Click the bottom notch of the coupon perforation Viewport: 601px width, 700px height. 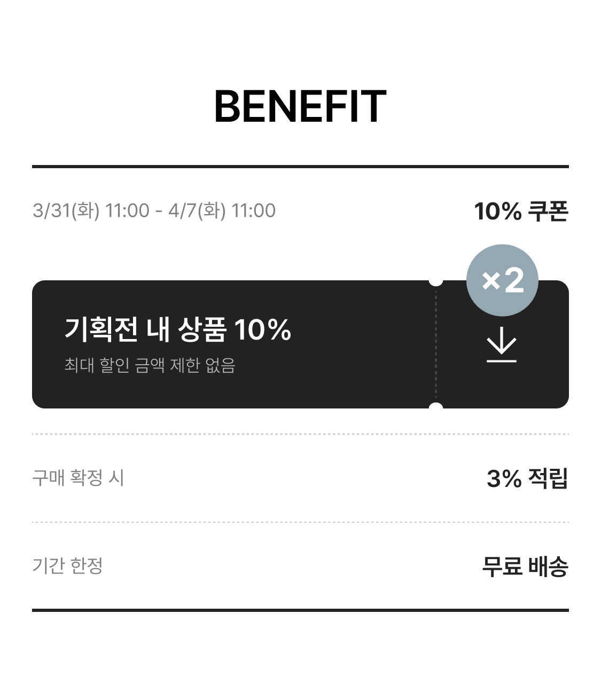pyautogui.click(x=436, y=408)
